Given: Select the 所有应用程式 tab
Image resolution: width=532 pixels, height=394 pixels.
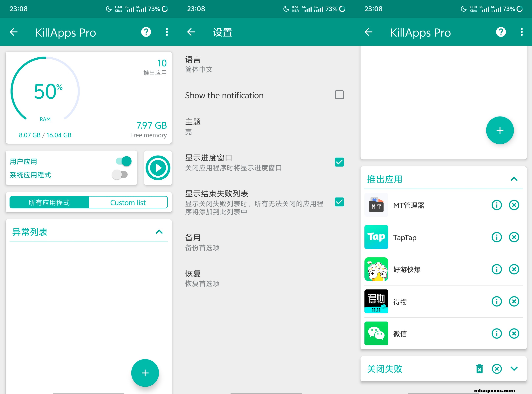Looking at the screenshot, I should pyautogui.click(x=49, y=202).
